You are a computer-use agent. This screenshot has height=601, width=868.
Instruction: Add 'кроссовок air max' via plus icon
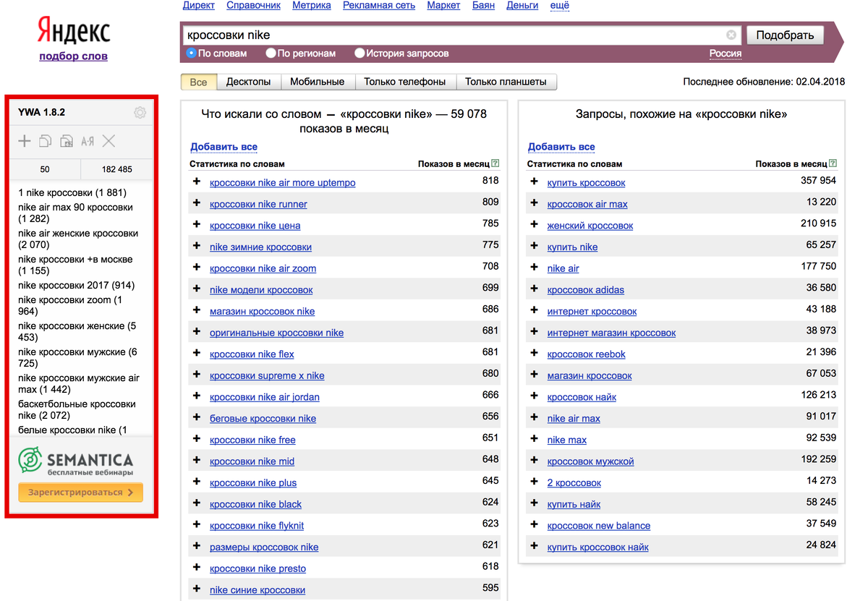534,203
